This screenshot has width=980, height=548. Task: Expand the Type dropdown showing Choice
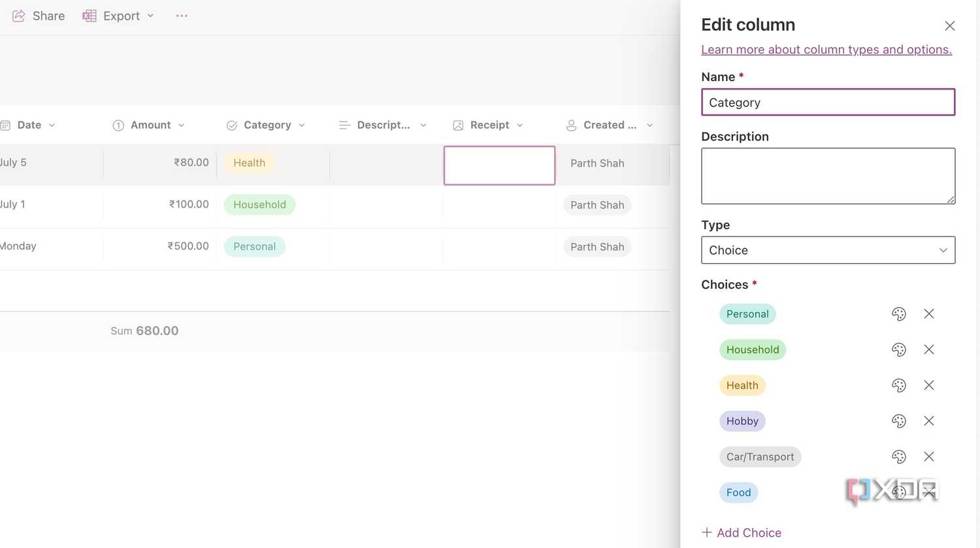coord(828,250)
